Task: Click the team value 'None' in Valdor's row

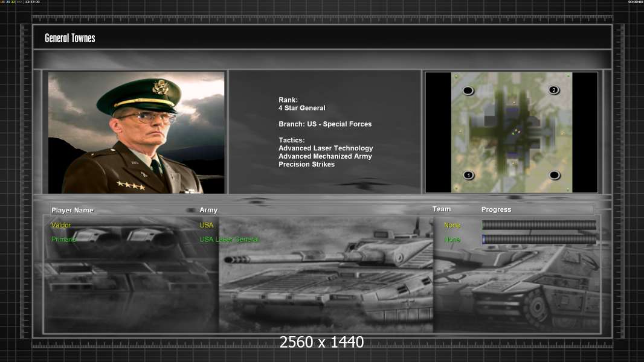Action: [452, 225]
